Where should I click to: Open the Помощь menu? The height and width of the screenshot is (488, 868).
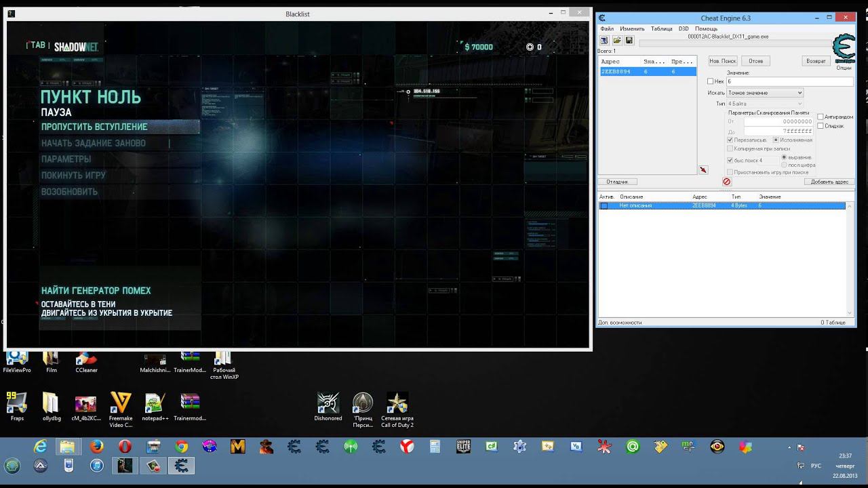point(706,28)
